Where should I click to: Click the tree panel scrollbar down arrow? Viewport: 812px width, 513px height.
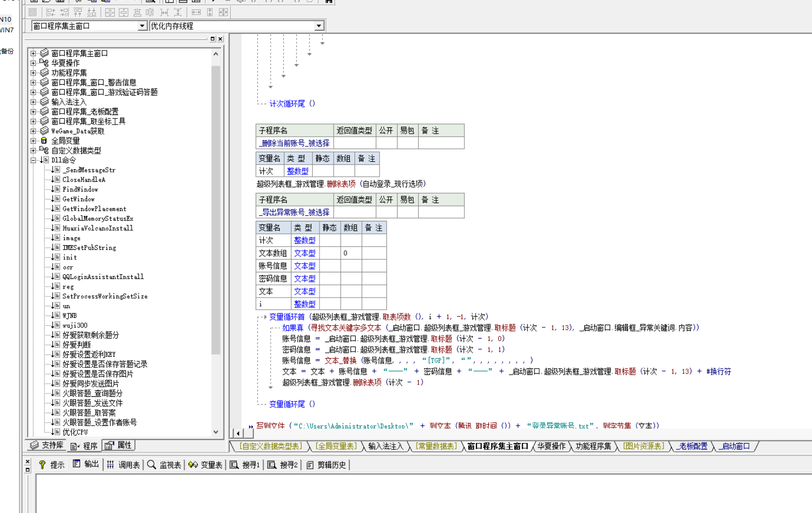215,431
